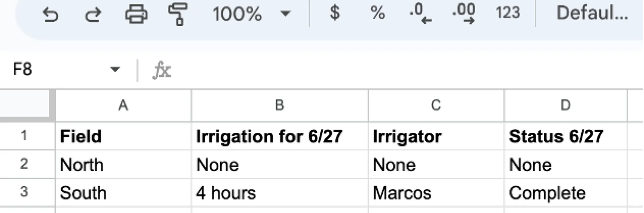Apply percent format icon
The height and width of the screenshot is (213, 644).
[377, 13]
